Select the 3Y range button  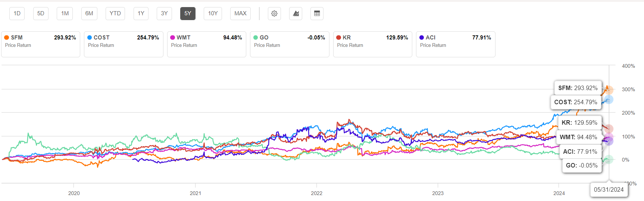pyautogui.click(x=164, y=14)
